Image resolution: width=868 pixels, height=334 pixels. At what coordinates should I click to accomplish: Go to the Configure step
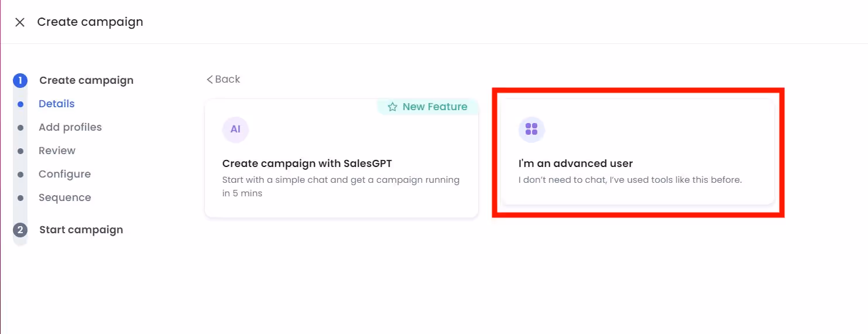coord(64,174)
